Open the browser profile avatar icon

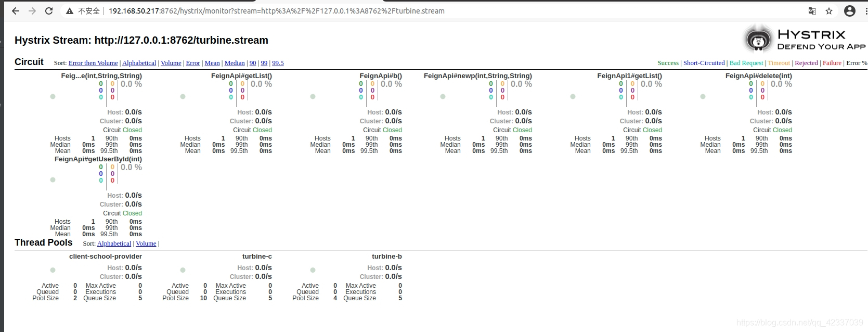[x=850, y=11]
